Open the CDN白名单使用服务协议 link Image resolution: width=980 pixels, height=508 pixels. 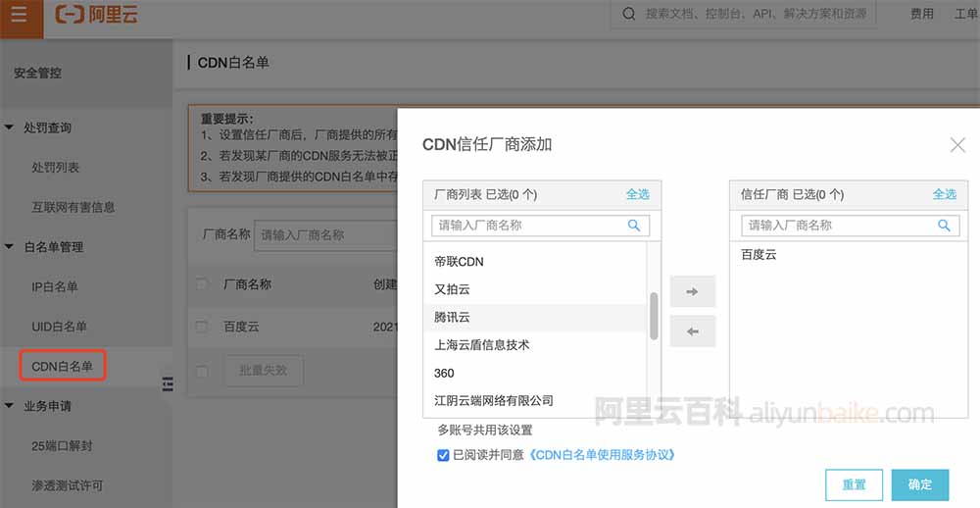pyautogui.click(x=602, y=455)
